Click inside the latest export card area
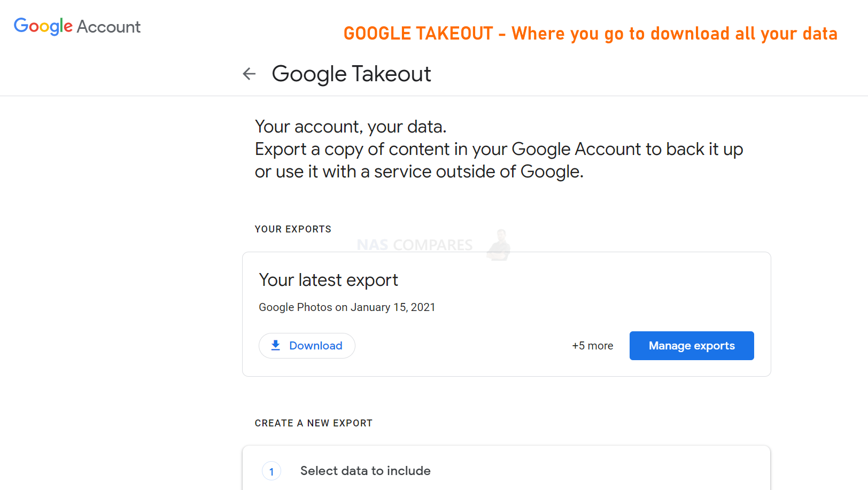Screen dimensions: 868x490 [x=507, y=314]
